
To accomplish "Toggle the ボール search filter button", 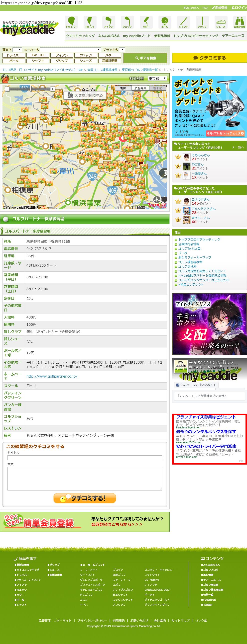I will tap(14, 61).
